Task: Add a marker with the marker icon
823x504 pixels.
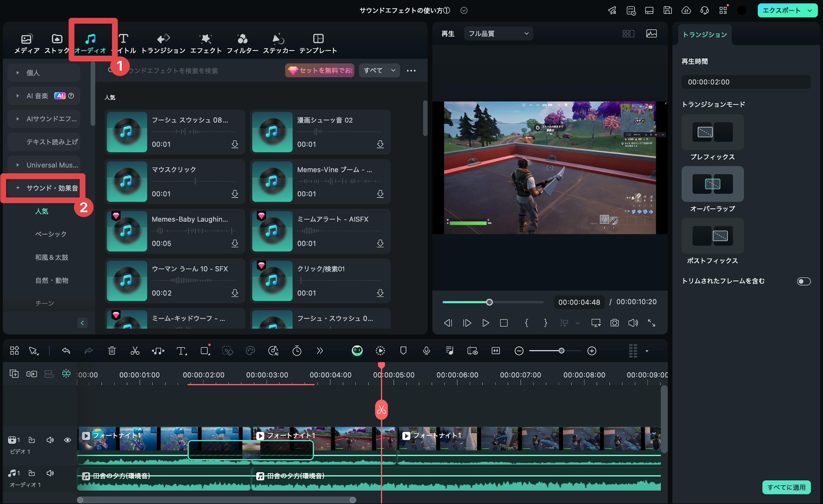Action: 403,351
